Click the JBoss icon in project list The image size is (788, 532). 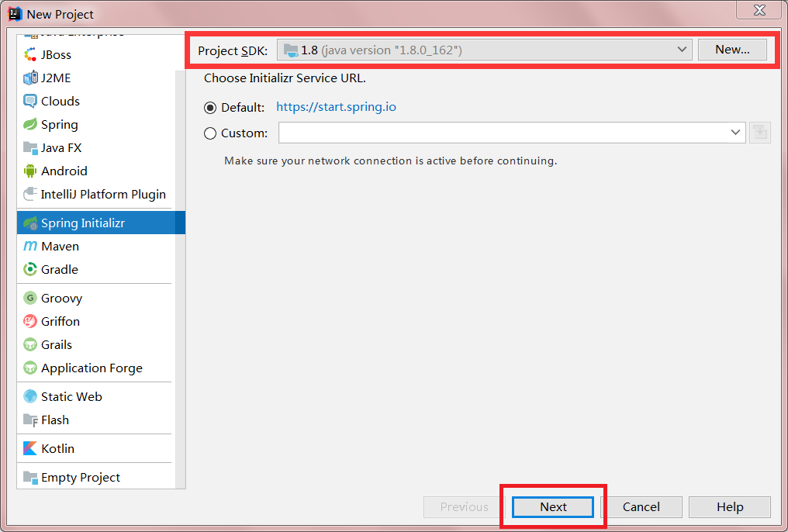[x=30, y=55]
